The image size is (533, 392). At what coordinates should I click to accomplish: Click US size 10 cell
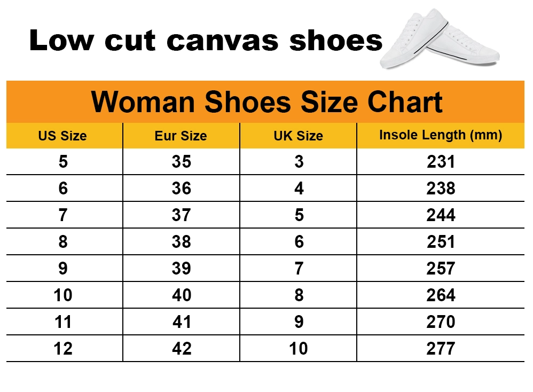point(63,295)
